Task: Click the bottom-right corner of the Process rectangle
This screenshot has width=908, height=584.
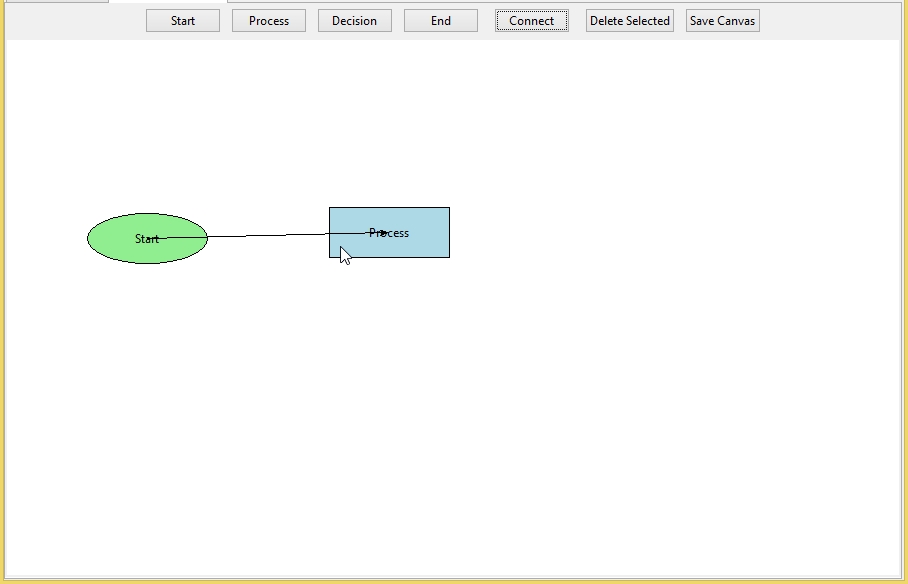Action: [449, 257]
